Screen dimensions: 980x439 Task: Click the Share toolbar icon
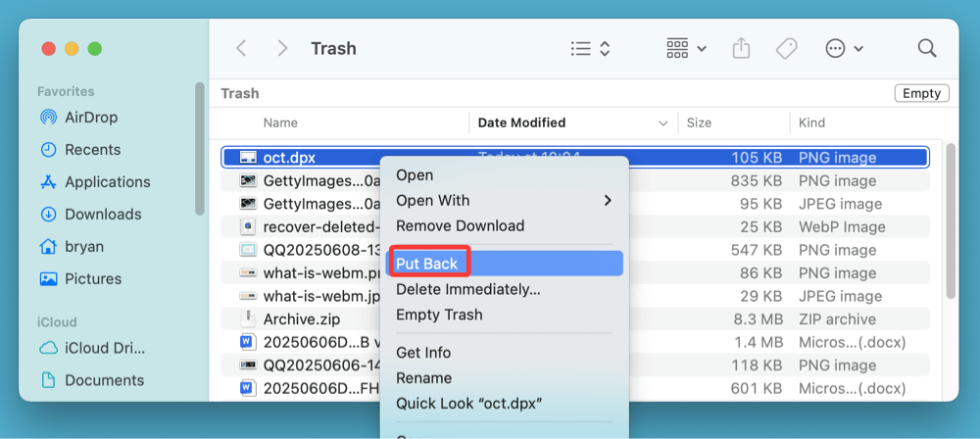[x=741, y=48]
